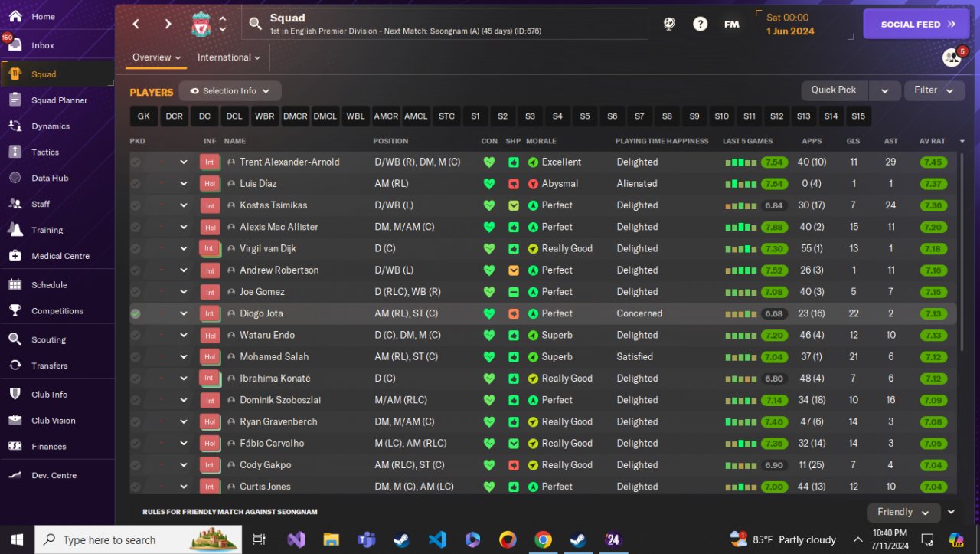The image size is (980, 554).
Task: Toggle pick checkbox for Ibrahima Konaté
Action: [x=136, y=379]
